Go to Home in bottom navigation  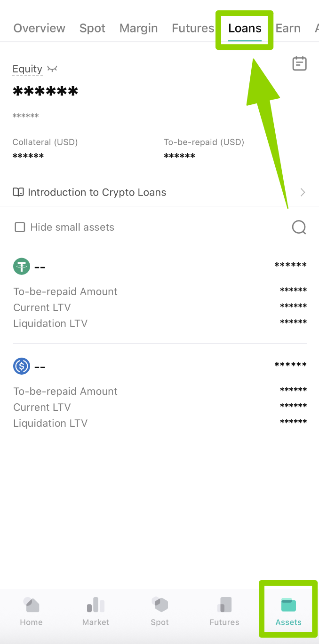(32, 611)
